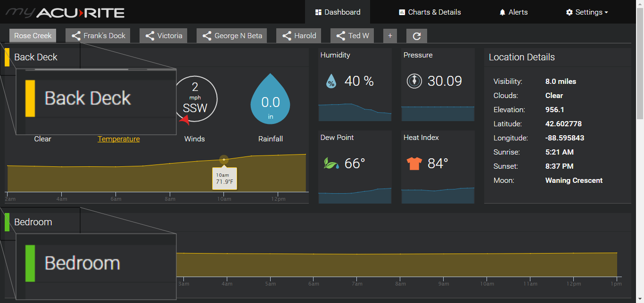Click the plus icon to add location

click(390, 36)
